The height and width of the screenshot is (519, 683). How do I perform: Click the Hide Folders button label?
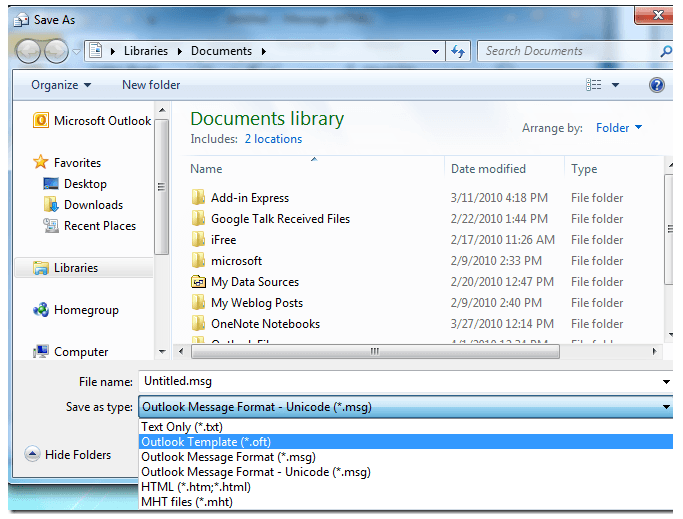pyautogui.click(x=78, y=455)
